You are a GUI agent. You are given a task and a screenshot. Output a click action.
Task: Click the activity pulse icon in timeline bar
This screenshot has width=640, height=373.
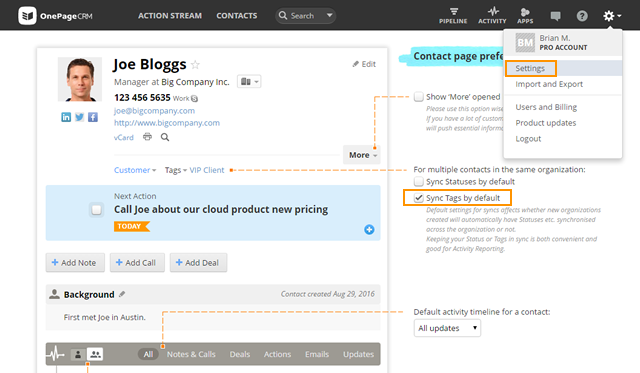pos(56,354)
